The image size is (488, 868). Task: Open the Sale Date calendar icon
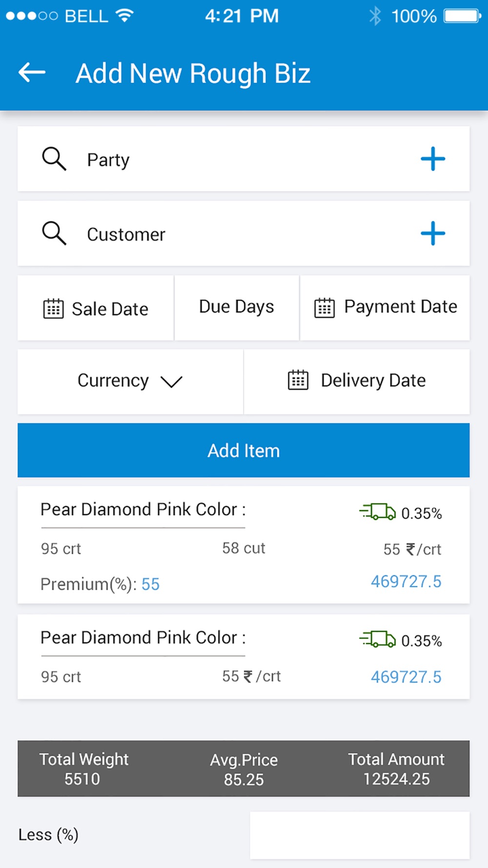53,309
